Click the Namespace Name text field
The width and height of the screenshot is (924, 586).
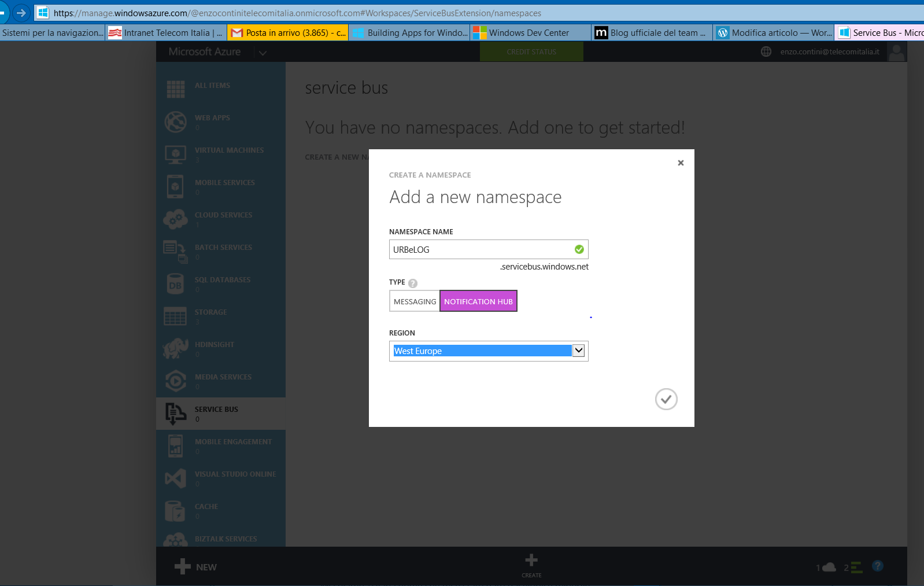pyautogui.click(x=481, y=249)
